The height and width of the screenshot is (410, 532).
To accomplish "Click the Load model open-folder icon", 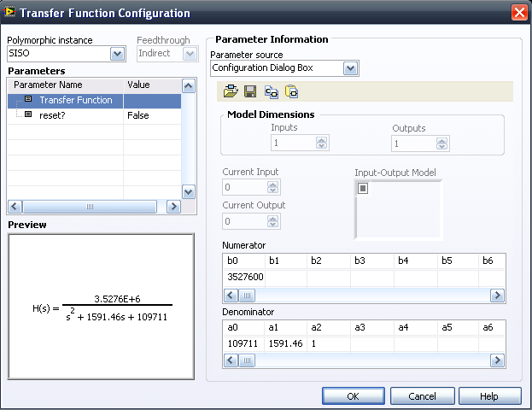I will 231,92.
